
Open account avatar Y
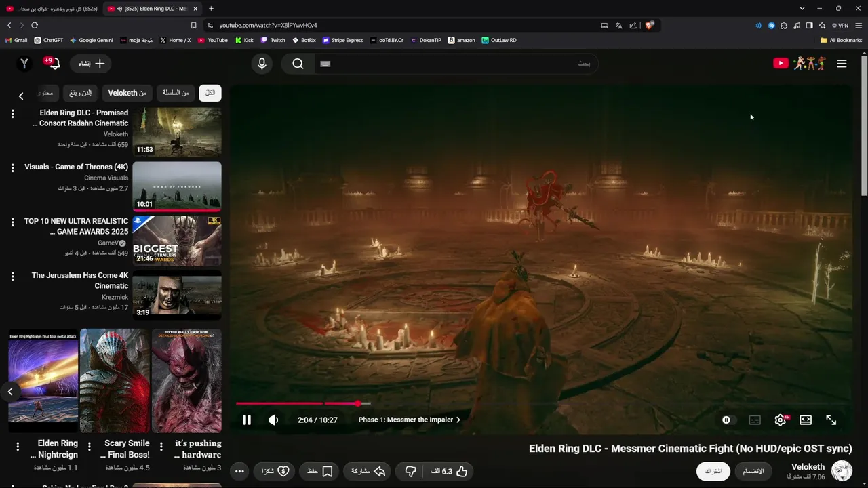click(x=24, y=64)
